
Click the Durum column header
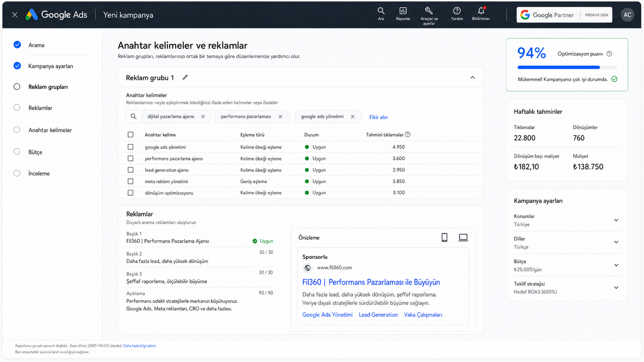(312, 135)
